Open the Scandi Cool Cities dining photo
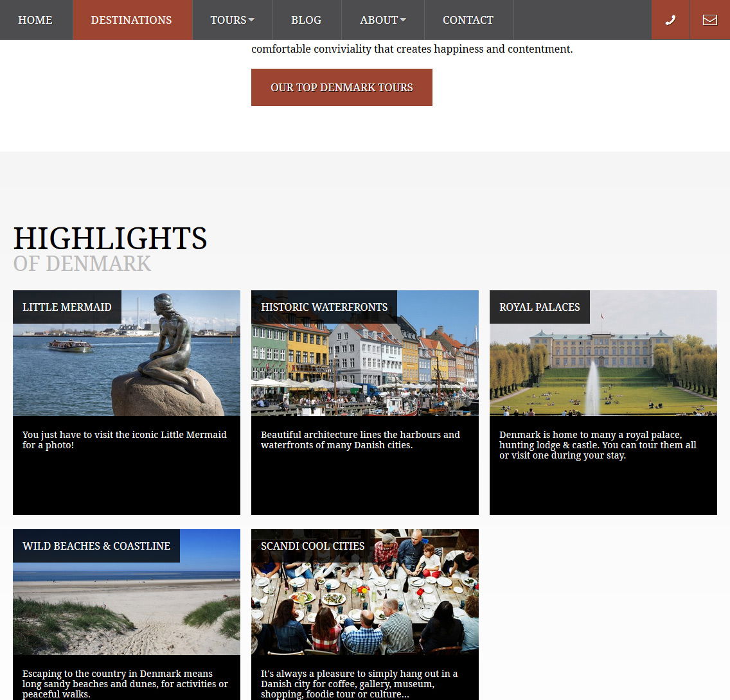This screenshot has height=700, width=730. tap(365, 592)
